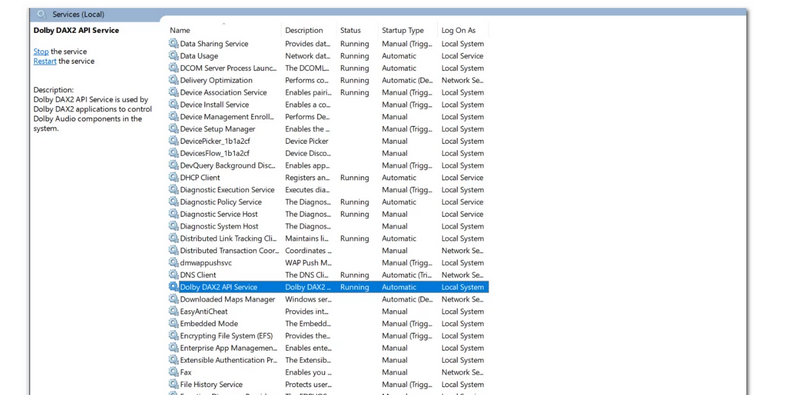Select the dmwappushsvc service name
The height and width of the screenshot is (395, 799).
pyautogui.click(x=206, y=262)
